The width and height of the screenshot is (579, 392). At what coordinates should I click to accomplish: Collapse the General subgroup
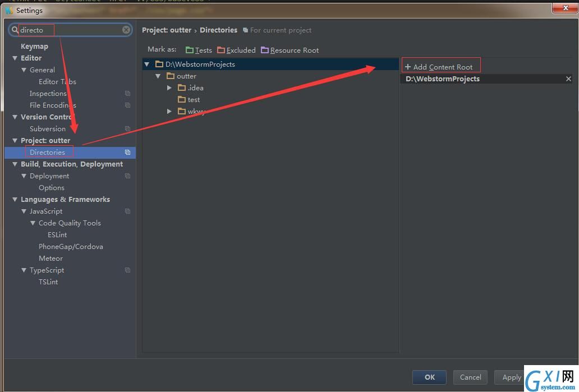click(x=24, y=70)
